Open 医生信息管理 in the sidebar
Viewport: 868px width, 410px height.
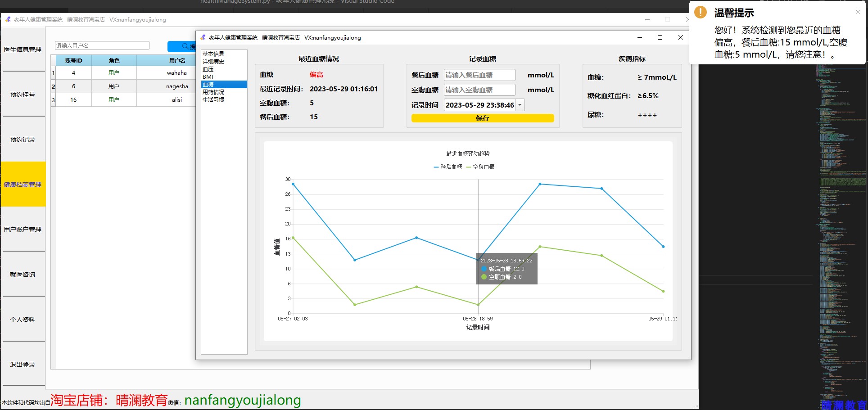(x=23, y=50)
